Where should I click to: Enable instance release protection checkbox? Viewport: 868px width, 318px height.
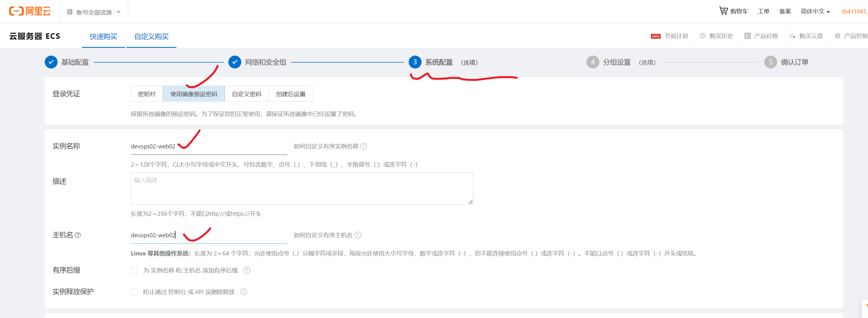coord(134,292)
